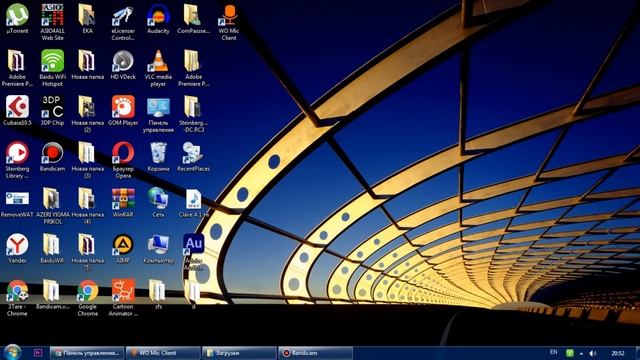Open the Cartoon Animator shortcut
Screen dimensions: 640x360
123,298
